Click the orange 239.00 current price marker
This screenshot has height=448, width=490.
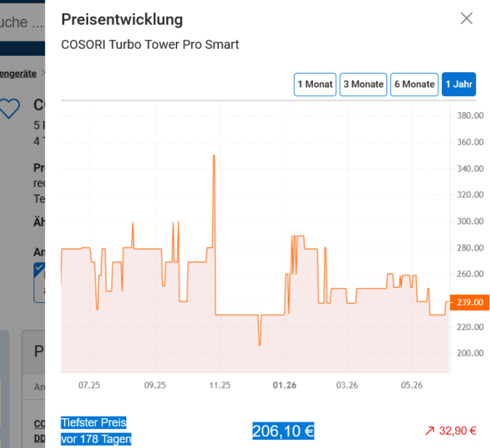click(x=469, y=302)
